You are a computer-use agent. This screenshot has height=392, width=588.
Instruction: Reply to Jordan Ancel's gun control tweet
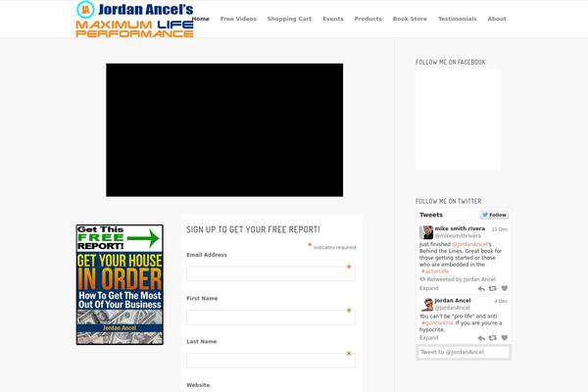click(x=481, y=338)
